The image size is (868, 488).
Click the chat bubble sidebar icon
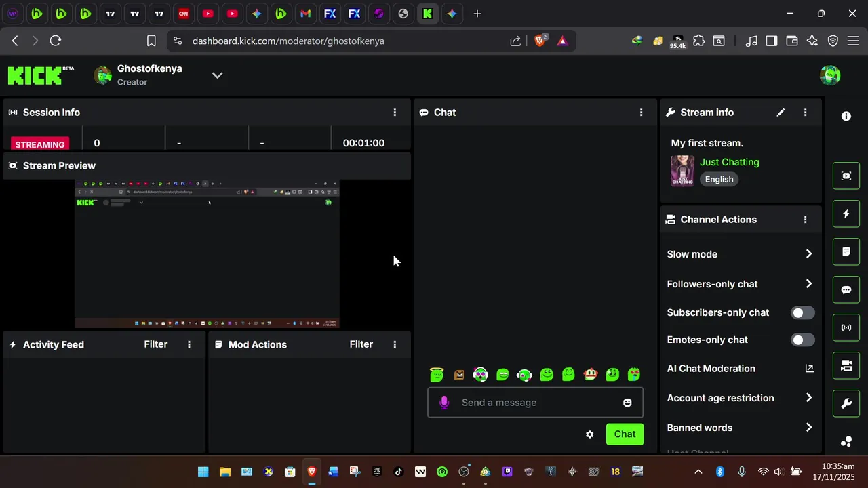click(x=846, y=289)
